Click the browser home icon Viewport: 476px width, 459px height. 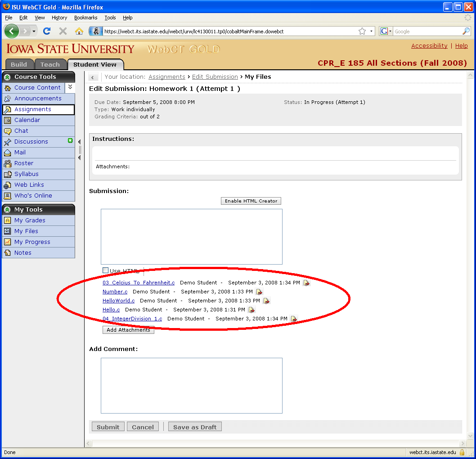point(79,31)
